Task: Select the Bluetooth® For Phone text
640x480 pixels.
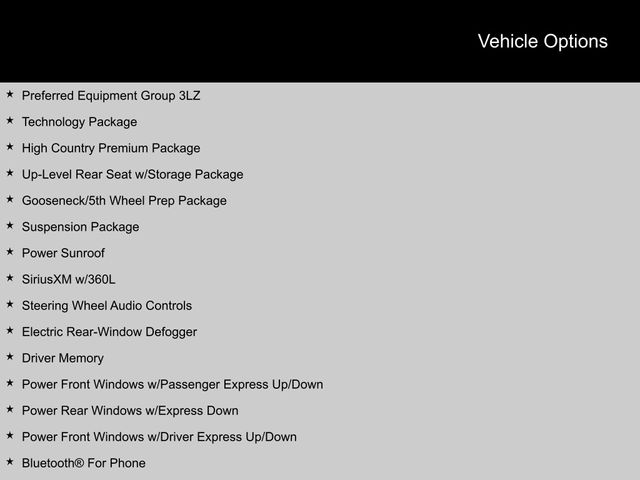Action: pyautogui.click(x=83, y=463)
